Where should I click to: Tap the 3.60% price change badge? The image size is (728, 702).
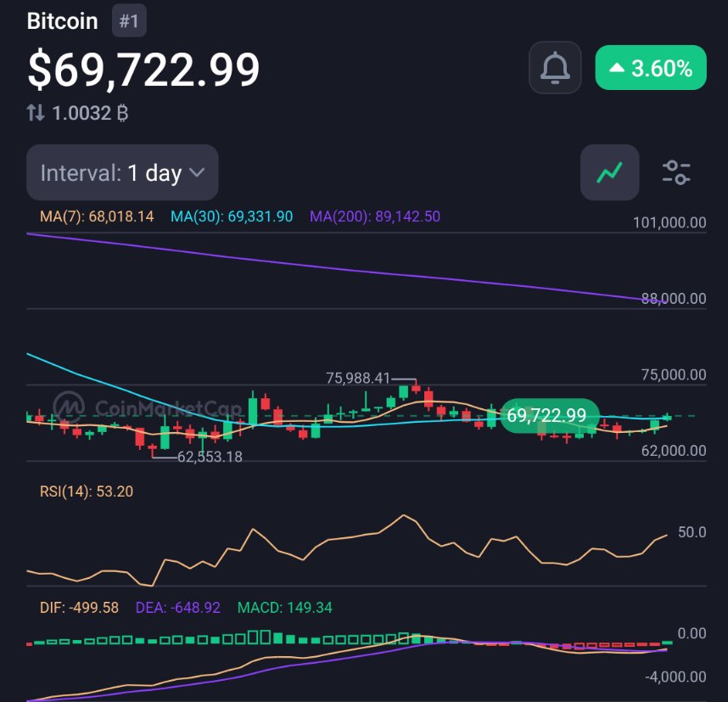point(651,68)
